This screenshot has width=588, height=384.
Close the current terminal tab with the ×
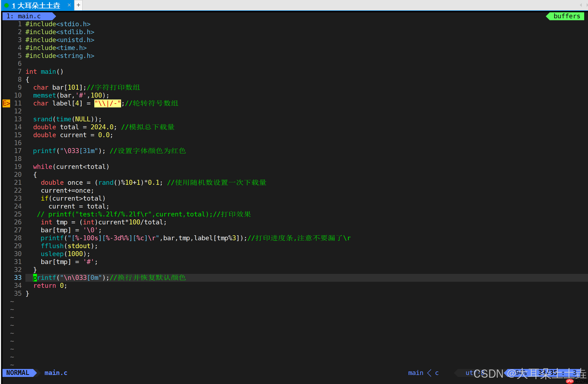pos(69,5)
